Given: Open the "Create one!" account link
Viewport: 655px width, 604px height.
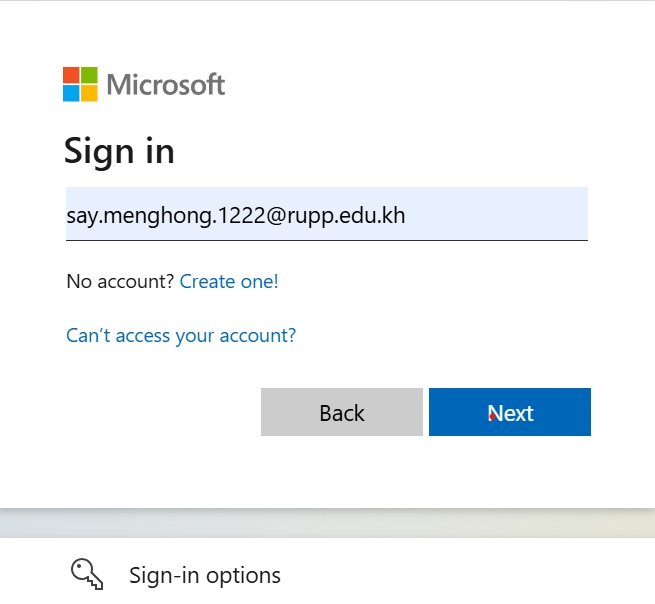Looking at the screenshot, I should point(229,282).
